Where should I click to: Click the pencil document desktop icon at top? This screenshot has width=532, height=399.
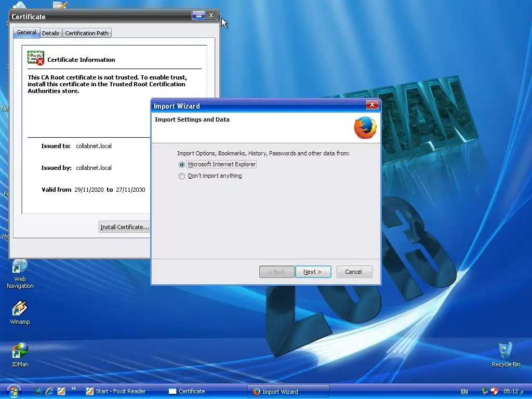(x=61, y=4)
